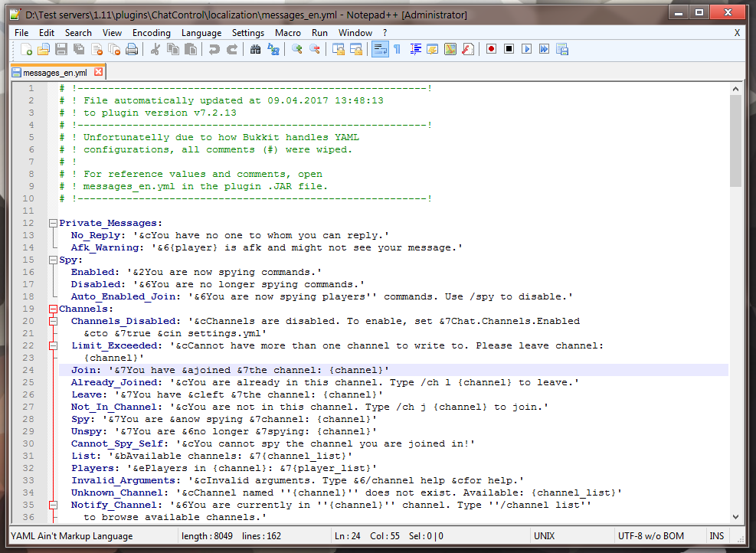Place cursor on the 'Already_Joined' key
Image resolution: width=756 pixels, height=553 pixels.
114,382
